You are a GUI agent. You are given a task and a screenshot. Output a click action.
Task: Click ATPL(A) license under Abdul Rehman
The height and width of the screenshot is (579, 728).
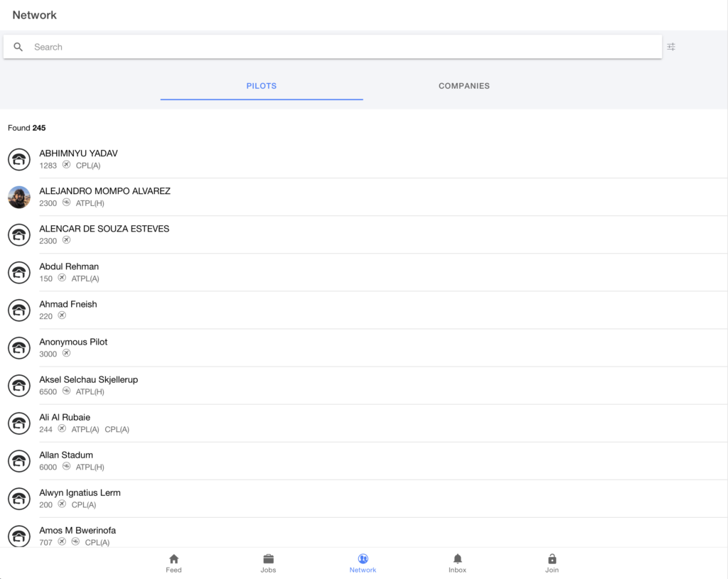click(x=85, y=278)
